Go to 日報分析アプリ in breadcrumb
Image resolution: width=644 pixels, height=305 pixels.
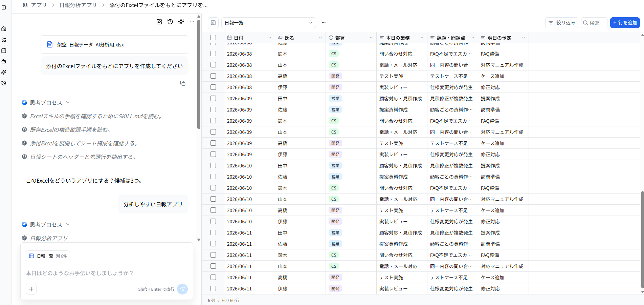tap(78, 5)
